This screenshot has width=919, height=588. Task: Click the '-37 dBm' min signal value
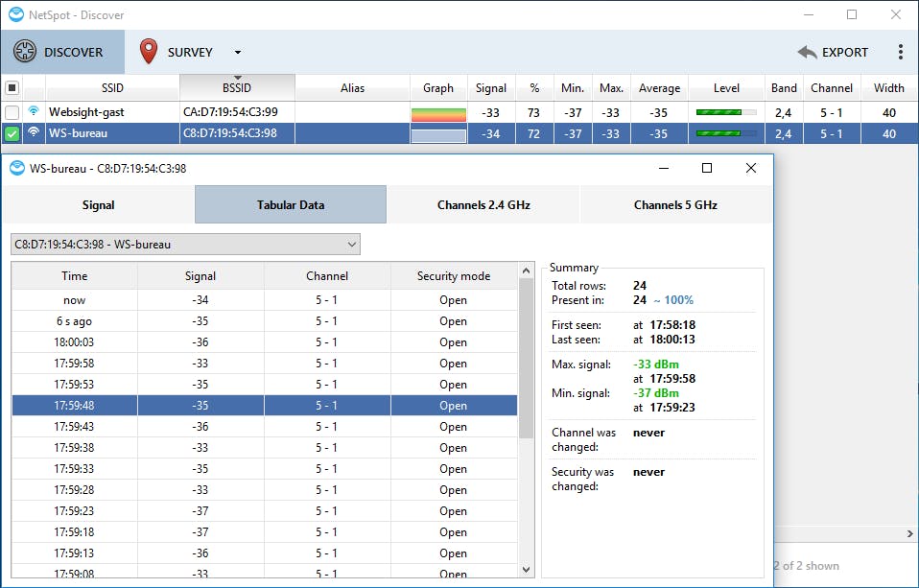coord(656,392)
